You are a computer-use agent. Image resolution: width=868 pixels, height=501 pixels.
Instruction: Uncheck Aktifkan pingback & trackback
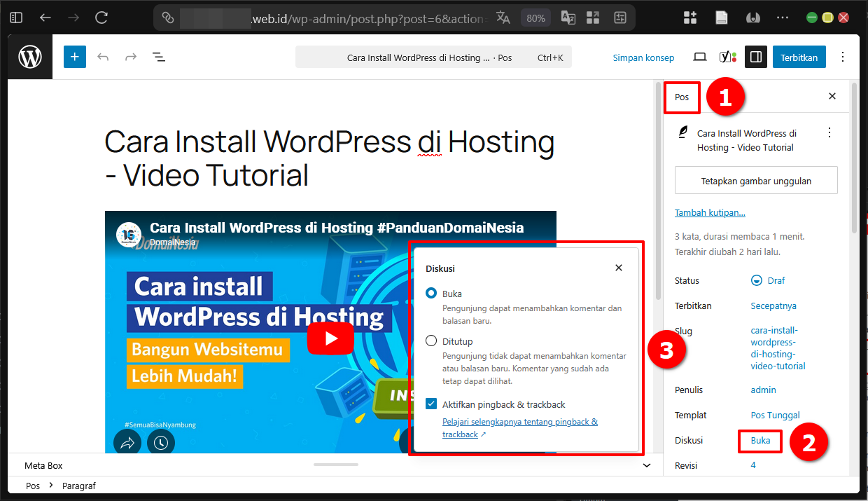coord(431,404)
